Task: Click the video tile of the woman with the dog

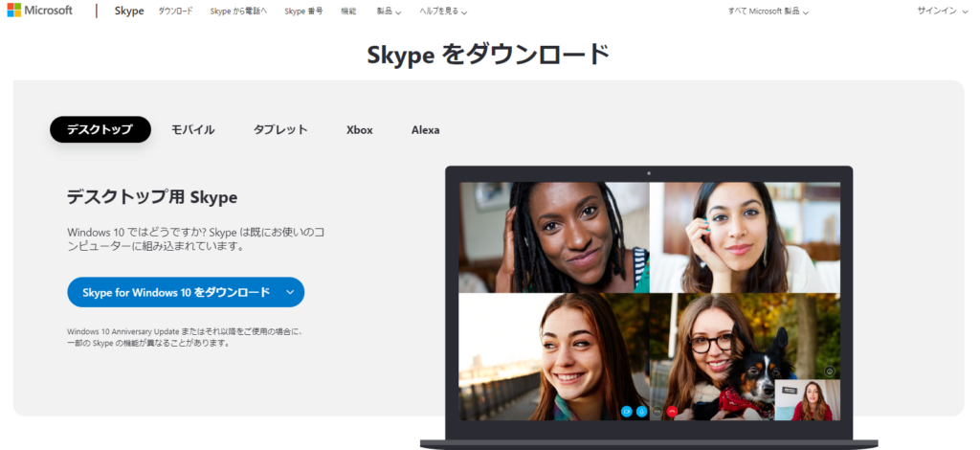Action: tap(744, 357)
